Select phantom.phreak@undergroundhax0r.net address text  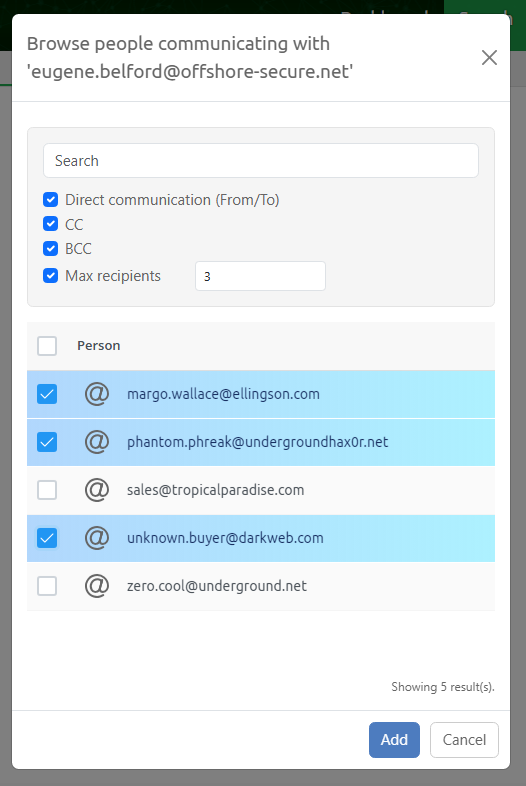(257, 442)
